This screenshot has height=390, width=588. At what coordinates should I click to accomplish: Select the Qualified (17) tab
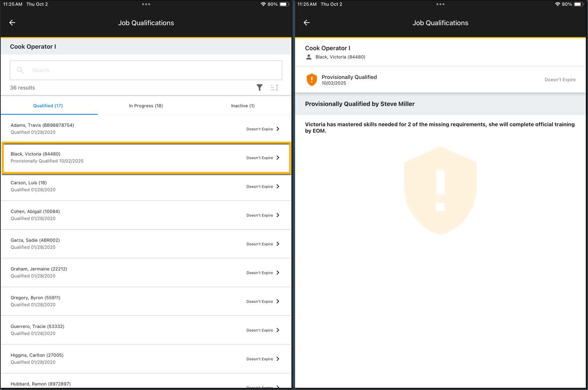pos(48,106)
